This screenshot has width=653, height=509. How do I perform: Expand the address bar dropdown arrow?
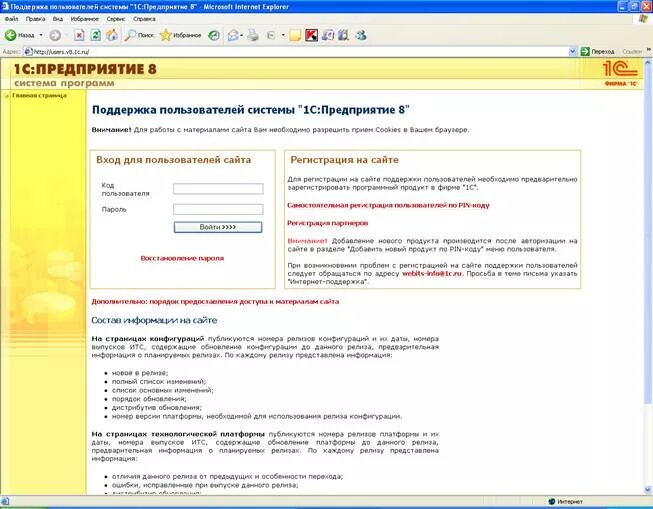point(573,52)
